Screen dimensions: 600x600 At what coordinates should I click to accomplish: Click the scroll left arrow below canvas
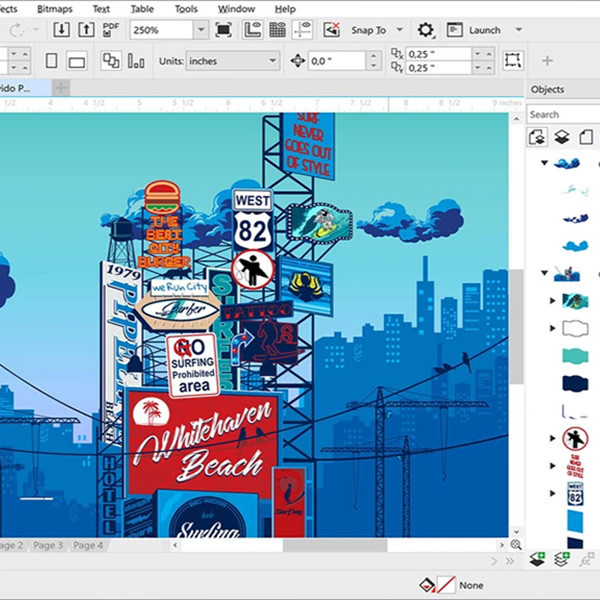pyautogui.click(x=175, y=545)
